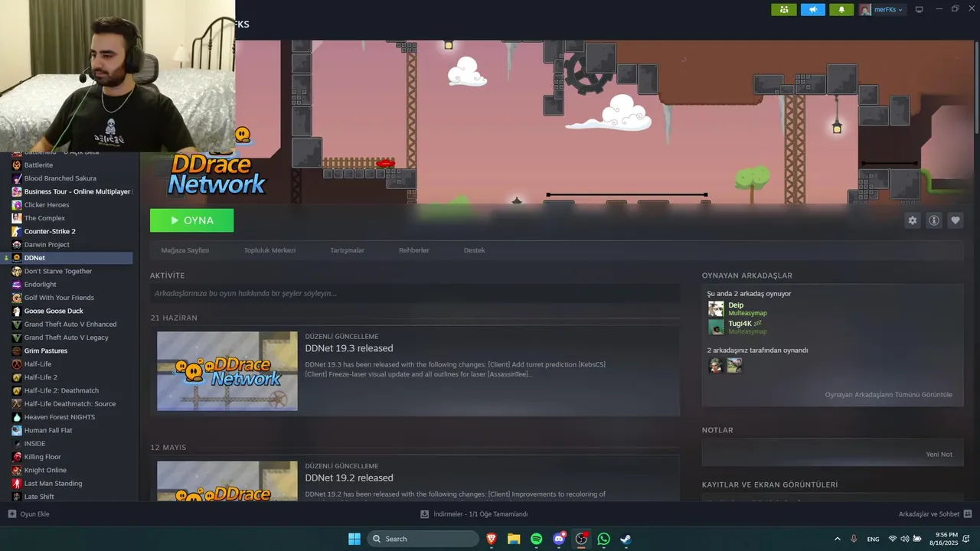
Task: Open the Rehberler tab
Action: point(413,250)
